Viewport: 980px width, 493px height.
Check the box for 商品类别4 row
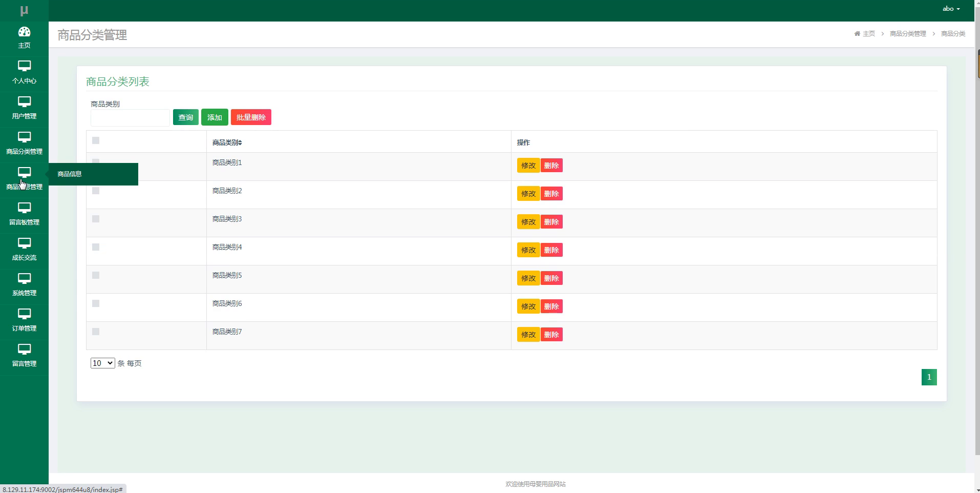96,247
